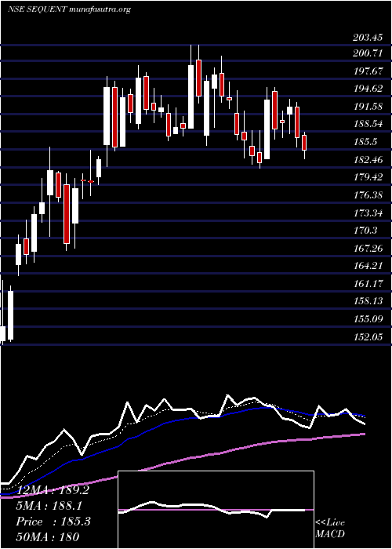Click the 155.09 price axis label
The image size is (392, 549).
click(x=368, y=319)
